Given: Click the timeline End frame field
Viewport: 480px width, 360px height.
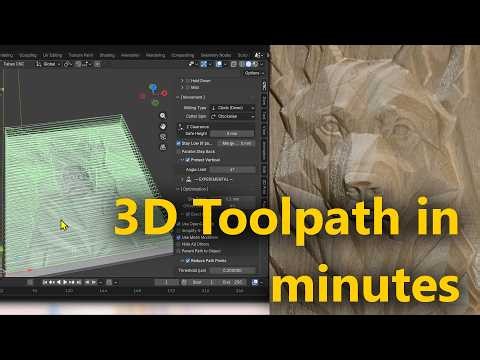Looking at the screenshot, I should pyautogui.click(x=232, y=282).
